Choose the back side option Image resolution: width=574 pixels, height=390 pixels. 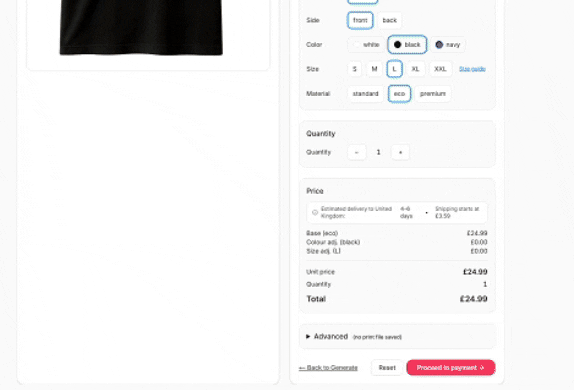coord(390,21)
